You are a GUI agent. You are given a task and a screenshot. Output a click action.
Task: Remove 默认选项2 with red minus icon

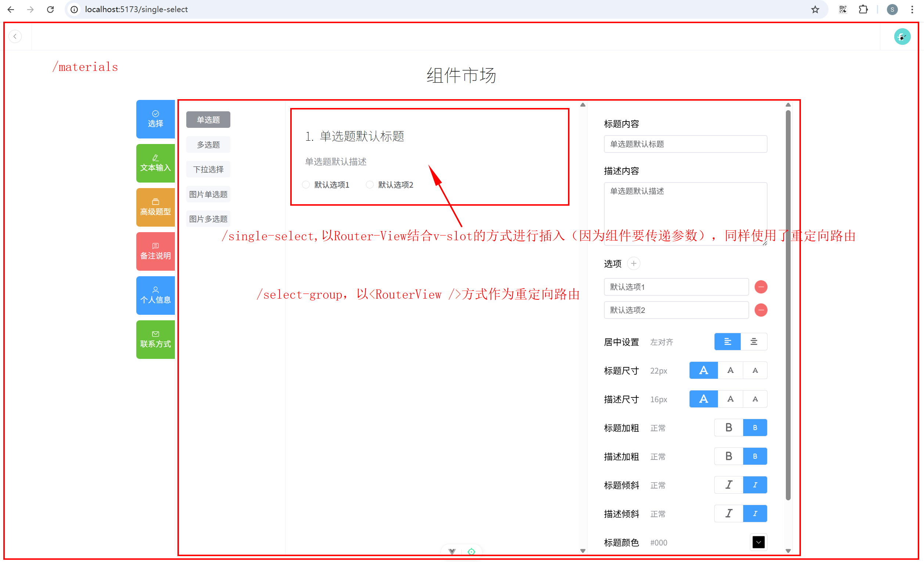761,310
